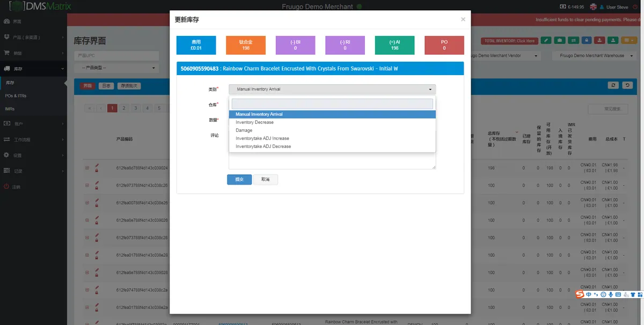This screenshot has width=644, height=325.
Task: Click the blue lock toolbar icon
Action: tap(587, 40)
